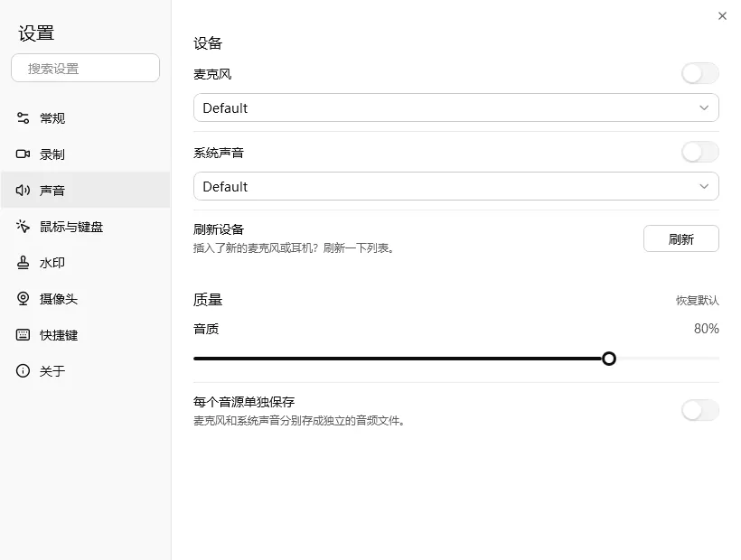Select the 声音 sidebar item

(x=86, y=191)
